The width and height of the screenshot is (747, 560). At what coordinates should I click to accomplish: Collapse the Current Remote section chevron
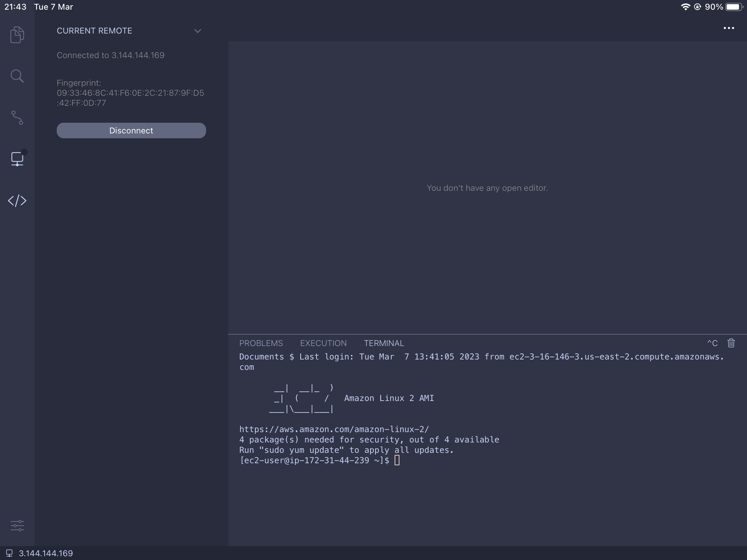click(x=197, y=31)
